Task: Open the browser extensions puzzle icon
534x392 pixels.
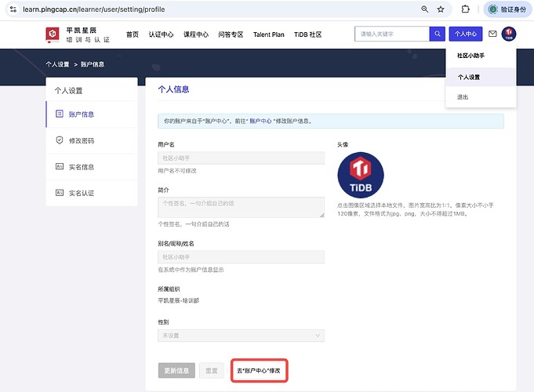Action: point(465,9)
